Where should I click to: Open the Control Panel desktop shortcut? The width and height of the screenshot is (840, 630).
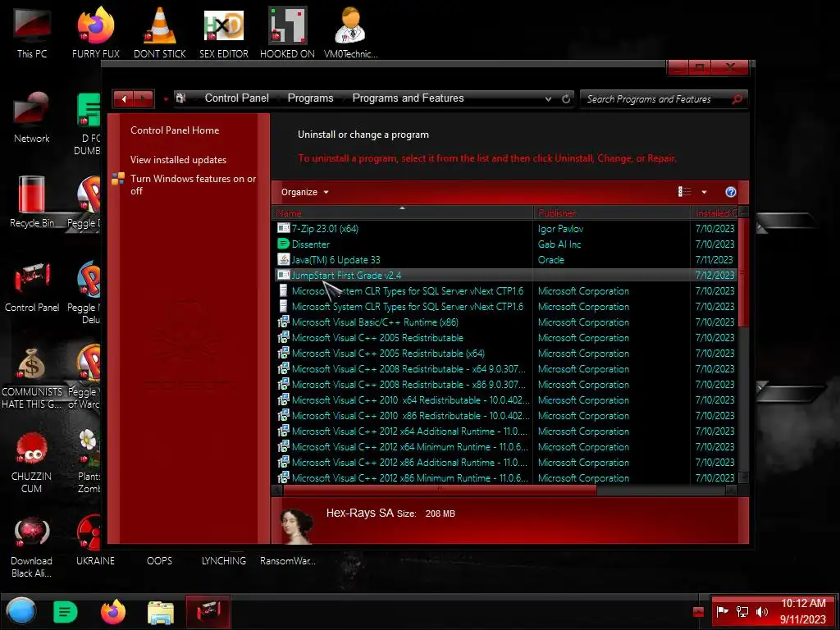(x=32, y=286)
